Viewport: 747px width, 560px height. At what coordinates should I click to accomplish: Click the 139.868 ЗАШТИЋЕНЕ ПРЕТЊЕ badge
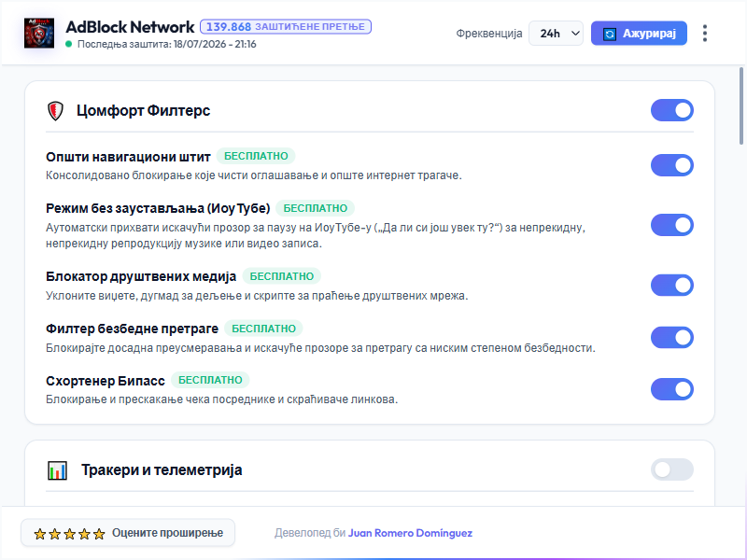(x=286, y=27)
